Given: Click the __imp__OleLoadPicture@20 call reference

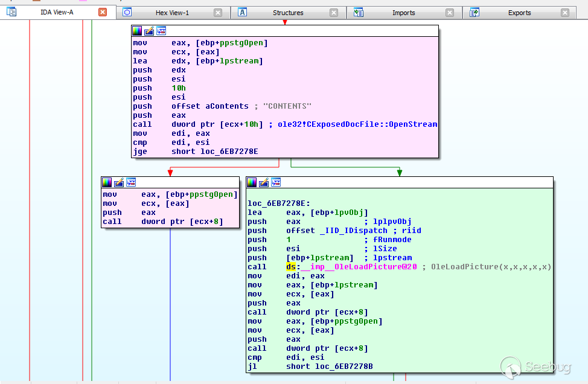Looking at the screenshot, I should 359,267.
